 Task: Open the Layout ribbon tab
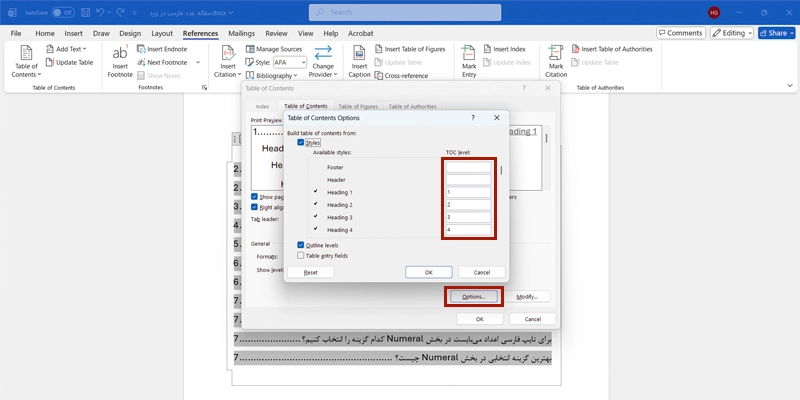pyautogui.click(x=162, y=33)
